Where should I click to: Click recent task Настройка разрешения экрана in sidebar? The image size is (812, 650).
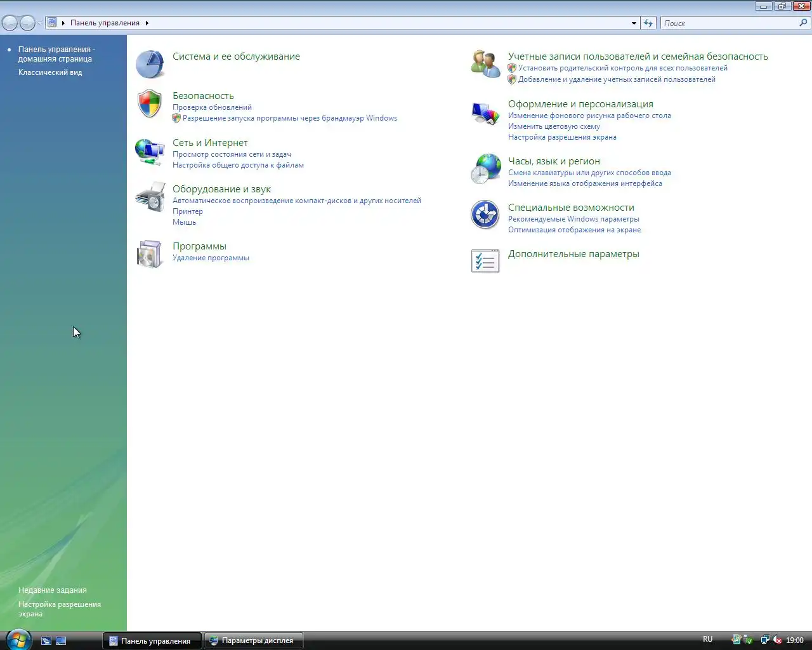point(60,609)
